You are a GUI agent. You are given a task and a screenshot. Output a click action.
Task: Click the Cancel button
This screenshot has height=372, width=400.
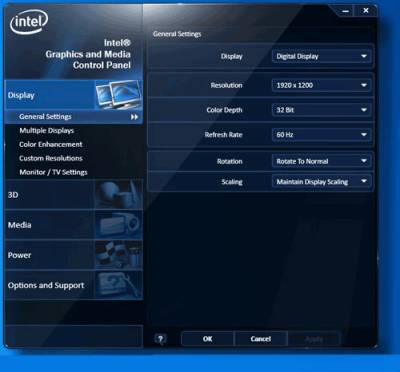click(261, 339)
